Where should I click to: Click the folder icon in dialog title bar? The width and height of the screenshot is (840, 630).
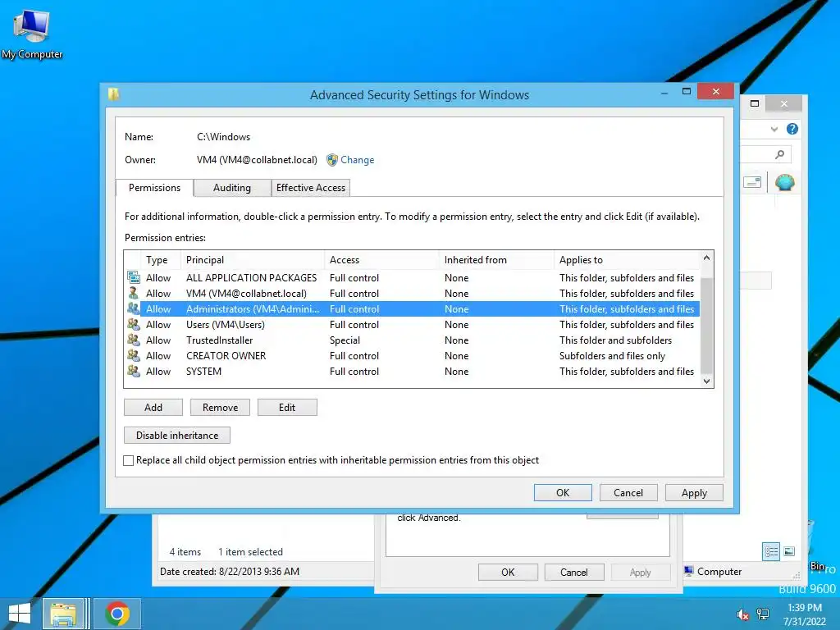113,94
